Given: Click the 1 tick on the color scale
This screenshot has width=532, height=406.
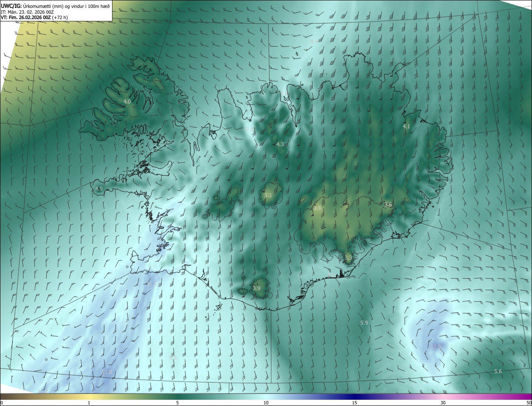Looking at the screenshot, I should 89,403.
